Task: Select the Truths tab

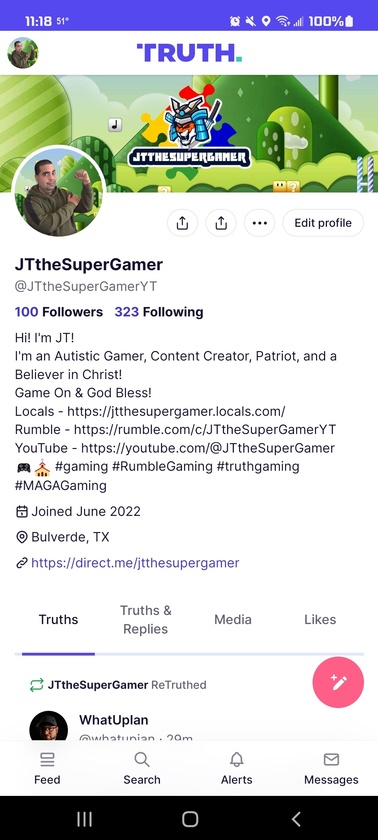Action: 58,619
